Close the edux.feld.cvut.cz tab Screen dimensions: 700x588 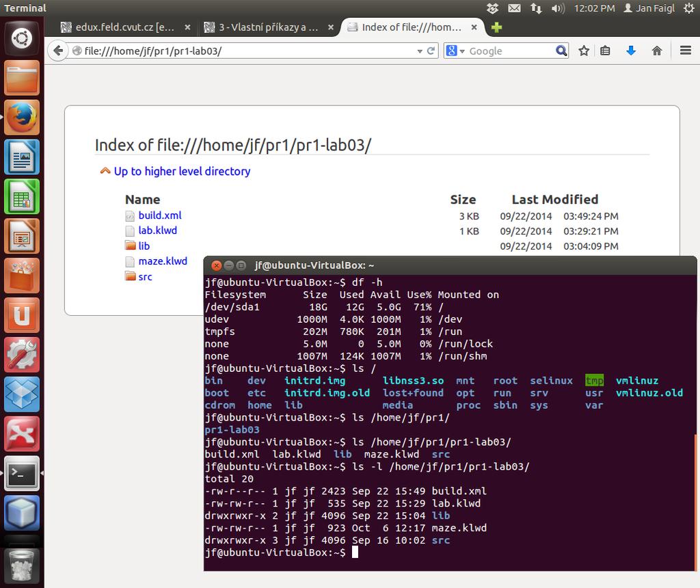pos(187,27)
